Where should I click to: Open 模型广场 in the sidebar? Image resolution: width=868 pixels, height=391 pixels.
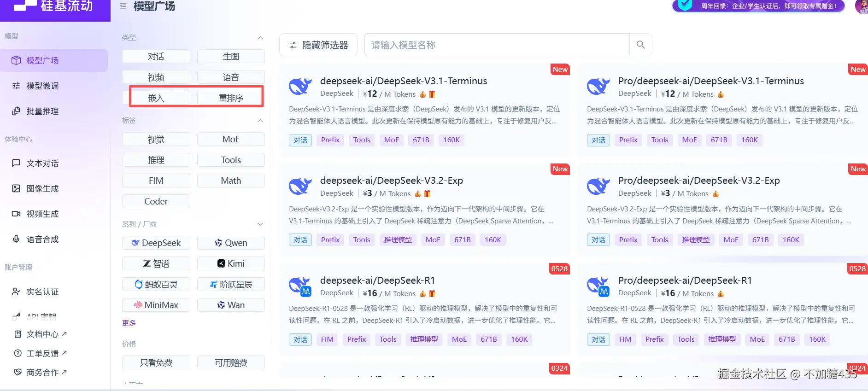click(54, 60)
